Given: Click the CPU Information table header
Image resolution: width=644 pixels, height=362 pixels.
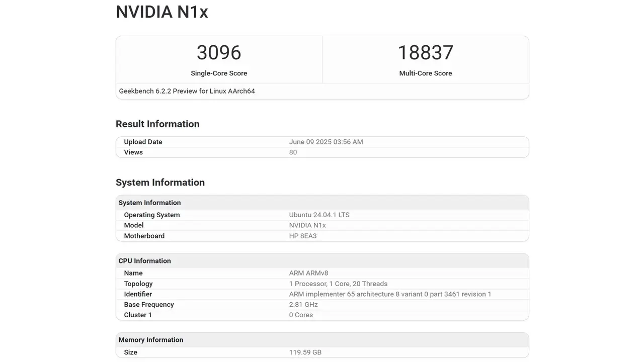Looking at the screenshot, I should coord(144,261).
